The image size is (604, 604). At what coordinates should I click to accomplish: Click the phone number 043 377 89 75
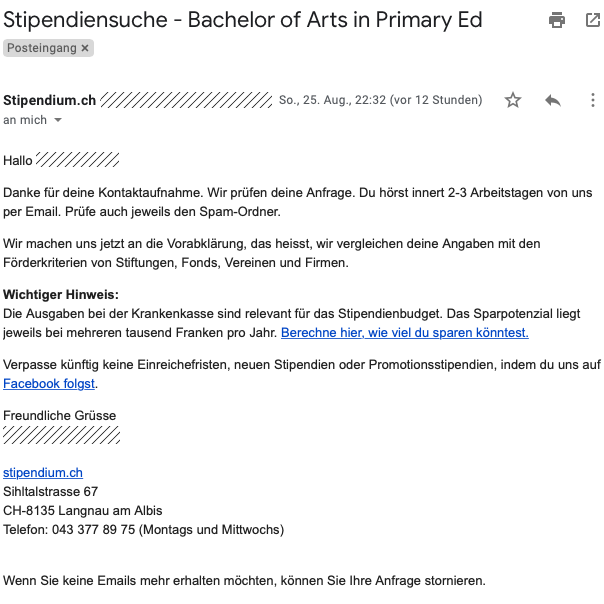(x=93, y=529)
